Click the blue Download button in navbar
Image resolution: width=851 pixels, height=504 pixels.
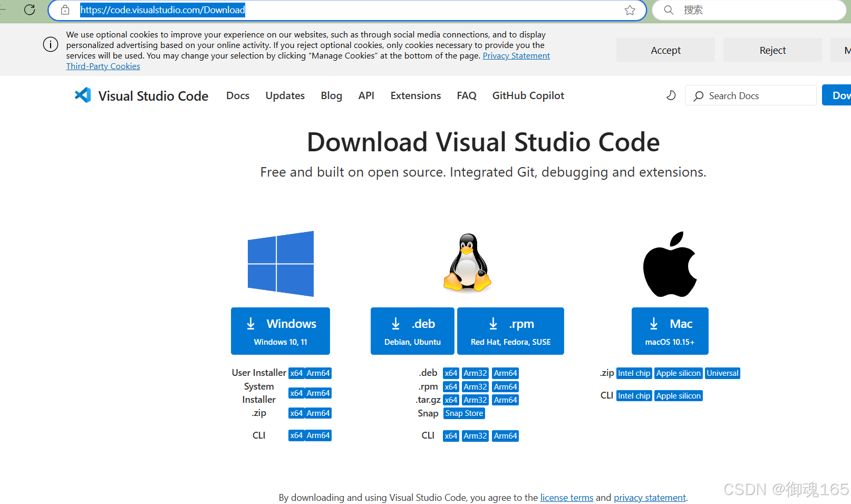[837, 95]
